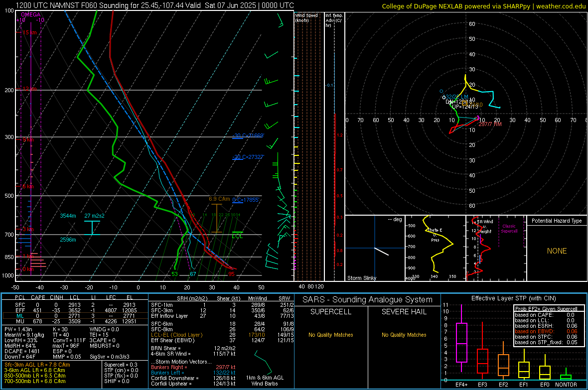This screenshot has width=588, height=390.
Task: Click the ConvT = 111F value
Action: [x=69, y=341]
